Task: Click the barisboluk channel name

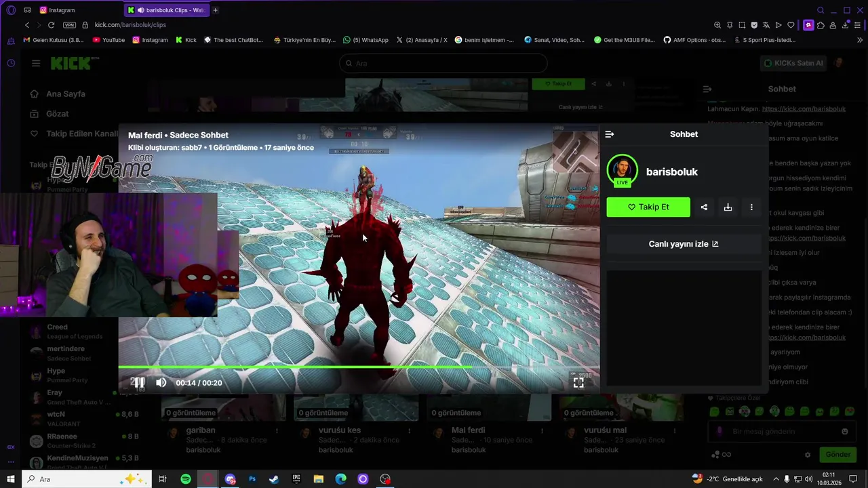Action: pos(672,172)
